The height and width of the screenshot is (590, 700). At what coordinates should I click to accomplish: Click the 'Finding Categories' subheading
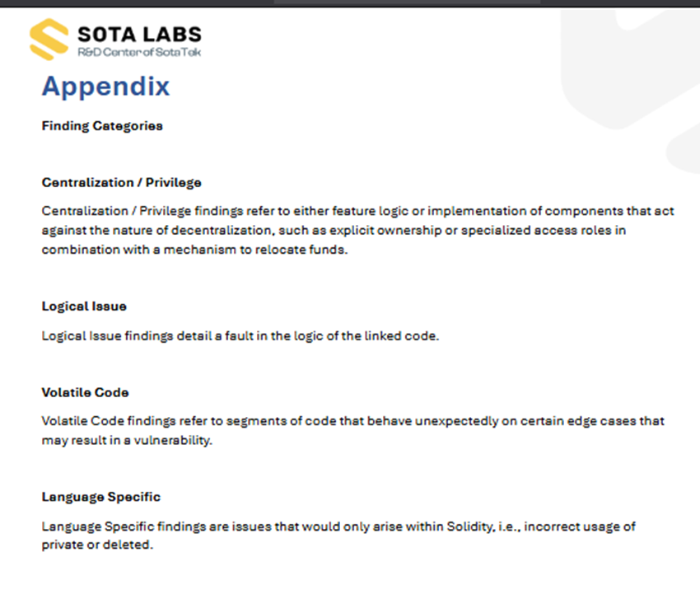pos(102,126)
